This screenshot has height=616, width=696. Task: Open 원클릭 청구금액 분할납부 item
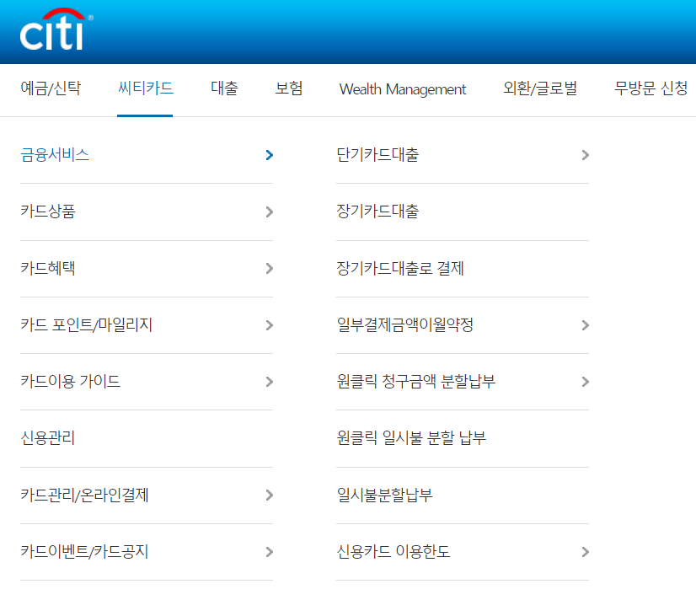pos(416,381)
